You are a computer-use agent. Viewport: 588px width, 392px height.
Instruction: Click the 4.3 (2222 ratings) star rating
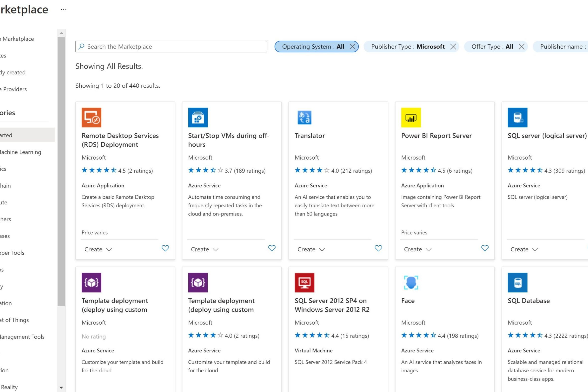click(547, 336)
